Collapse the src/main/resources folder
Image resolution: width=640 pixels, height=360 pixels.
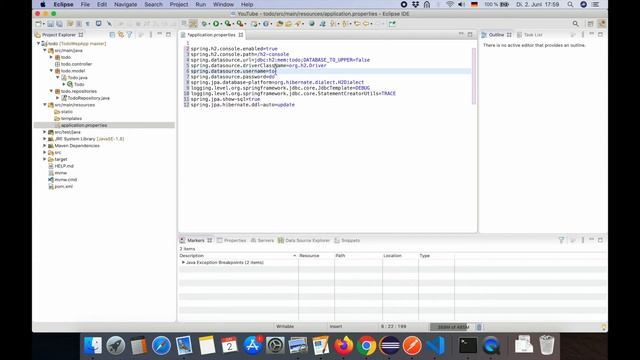tap(45, 105)
